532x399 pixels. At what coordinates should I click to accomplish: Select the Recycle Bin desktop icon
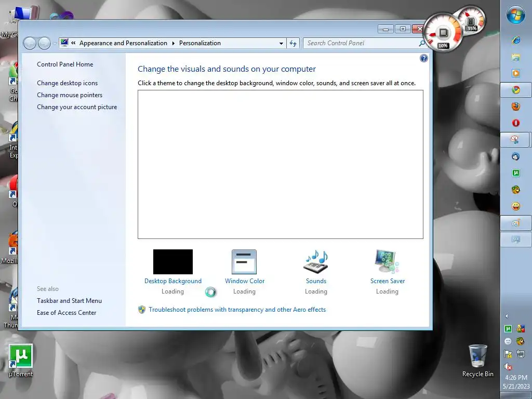click(x=478, y=361)
